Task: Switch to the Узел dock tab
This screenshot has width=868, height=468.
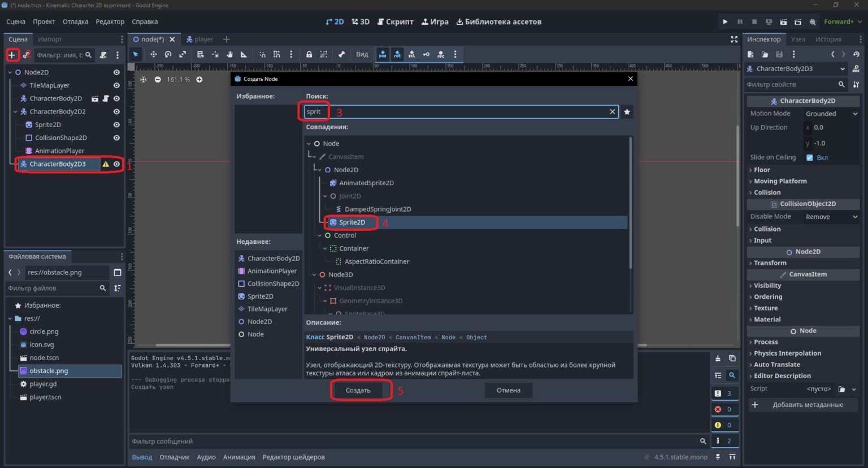Action: click(x=798, y=39)
